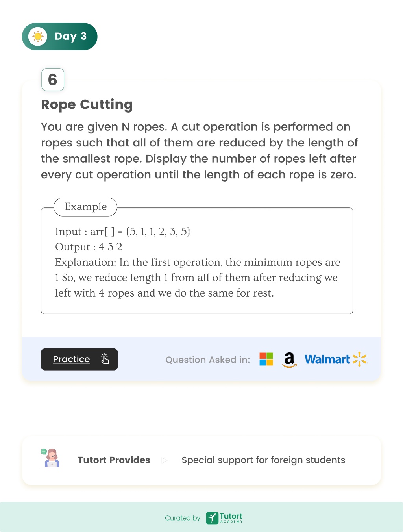Click the support agent avatar icon
The image size is (403, 532).
tap(50, 458)
